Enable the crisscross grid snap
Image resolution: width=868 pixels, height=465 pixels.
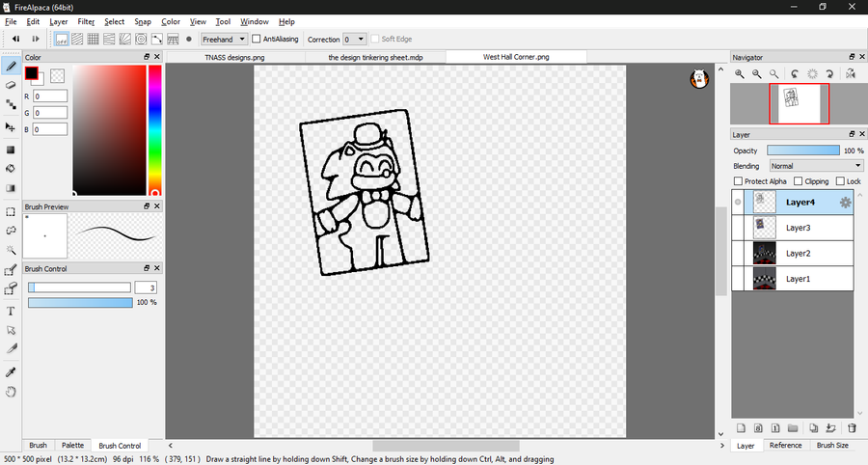(x=93, y=39)
